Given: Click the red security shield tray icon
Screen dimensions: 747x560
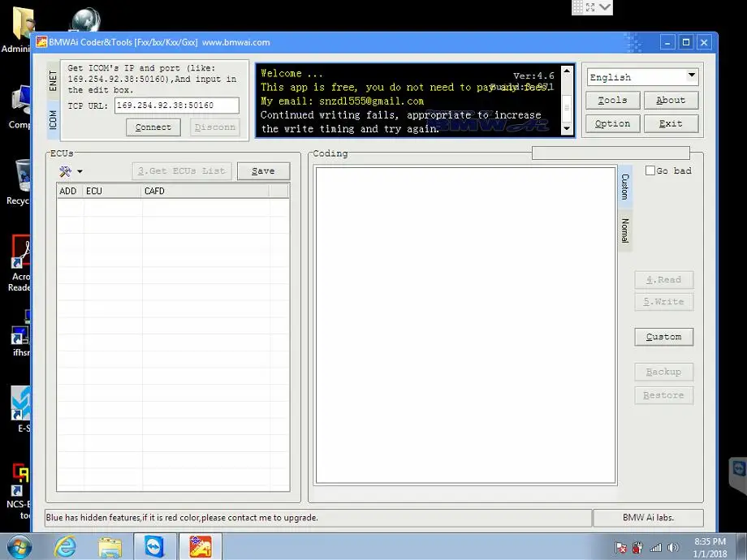Looking at the screenshot, I should [x=637, y=548].
